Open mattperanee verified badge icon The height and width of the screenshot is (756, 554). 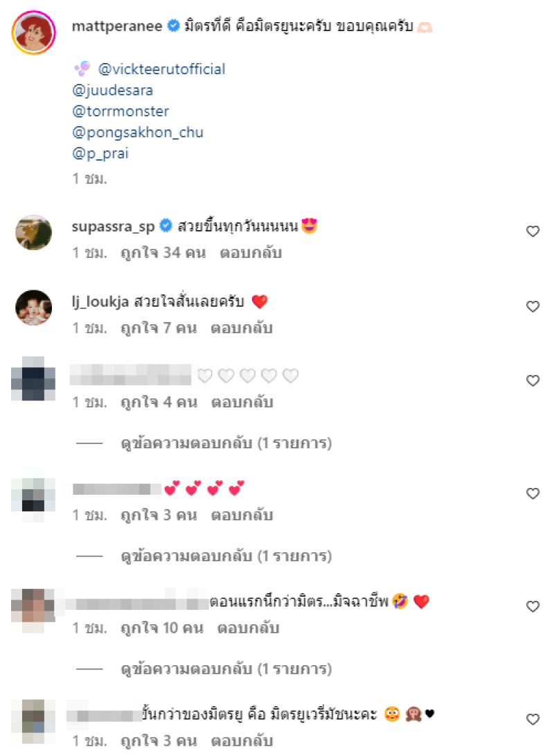point(173,26)
